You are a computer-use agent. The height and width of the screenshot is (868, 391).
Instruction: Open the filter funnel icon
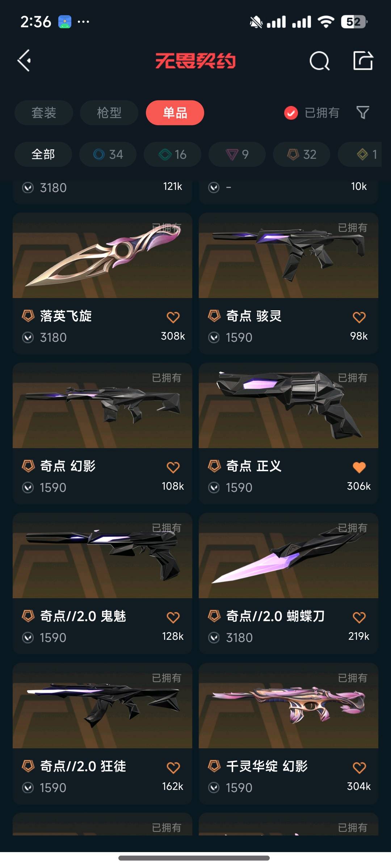[x=363, y=113]
